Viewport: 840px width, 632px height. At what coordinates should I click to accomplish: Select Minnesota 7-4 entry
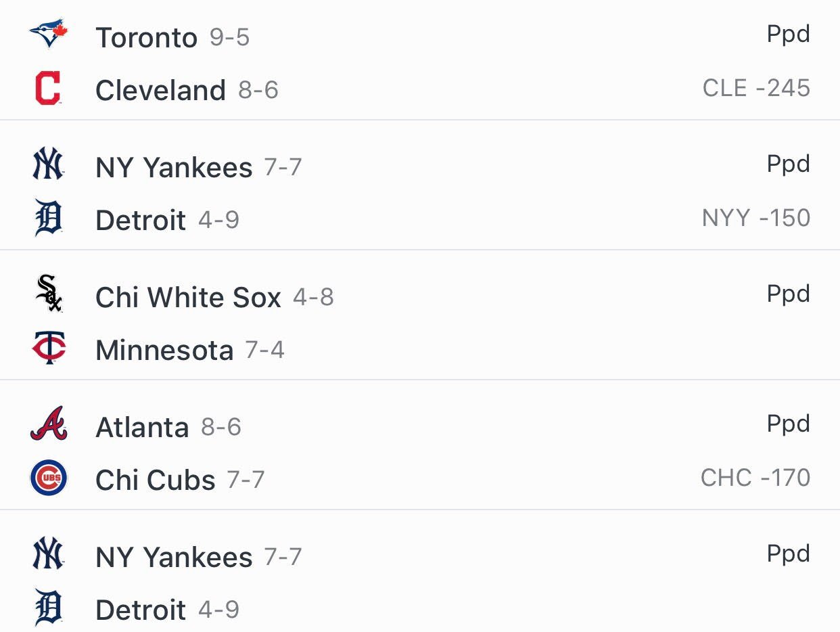(190, 350)
